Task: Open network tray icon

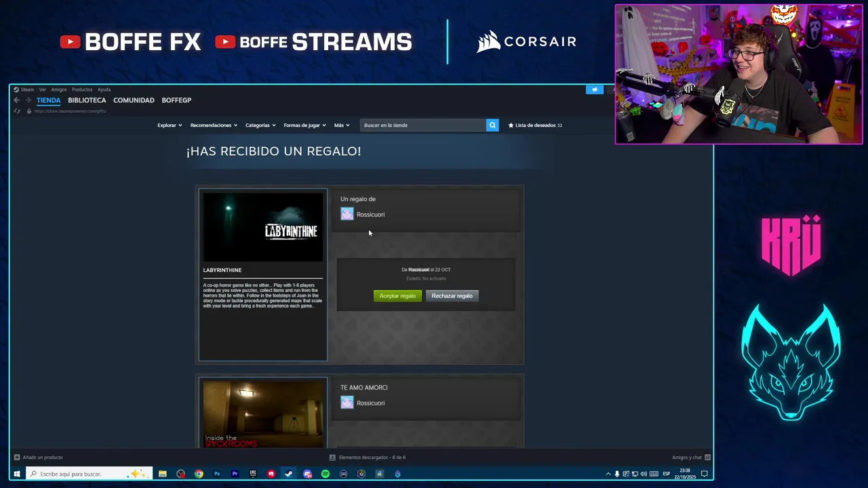Action: pyautogui.click(x=635, y=474)
